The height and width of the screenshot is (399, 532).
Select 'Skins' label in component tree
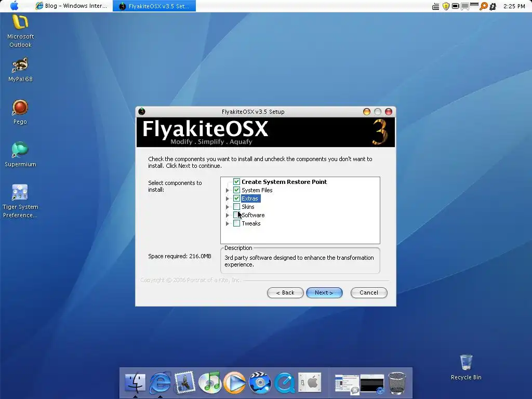click(x=248, y=207)
